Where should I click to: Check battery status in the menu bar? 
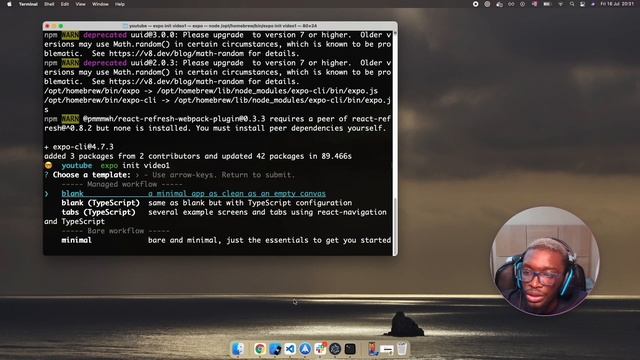pyautogui.click(x=547, y=4)
